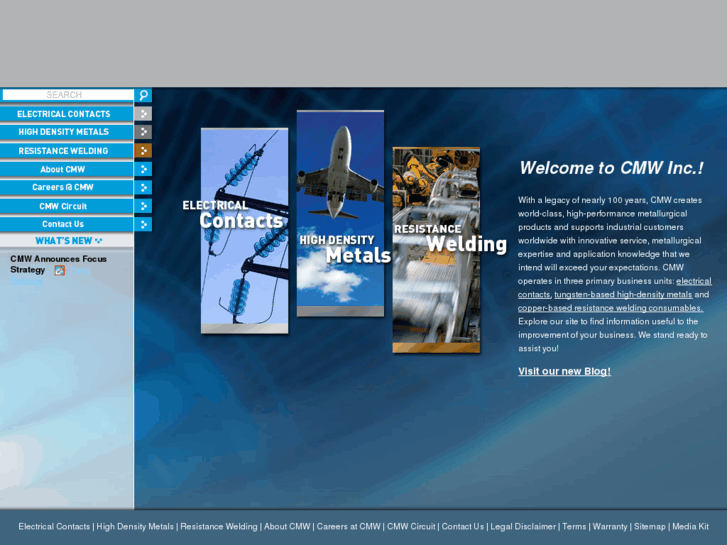Click the Electrical Contacts power line banner

pyautogui.click(x=244, y=231)
